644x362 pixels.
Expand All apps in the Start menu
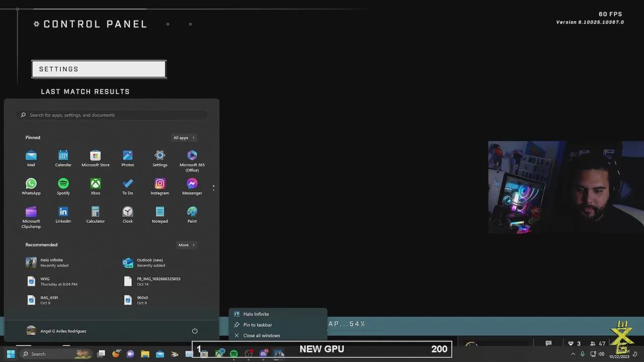click(184, 138)
